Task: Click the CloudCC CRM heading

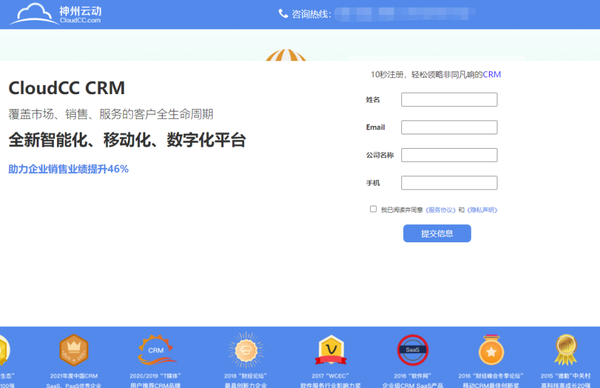Action: (67, 88)
